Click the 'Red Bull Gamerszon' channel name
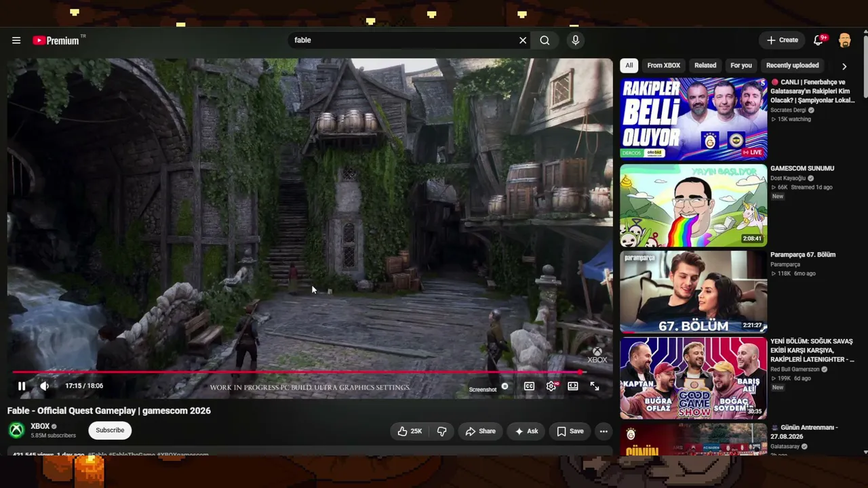Viewport: 868px width, 488px height. point(795,369)
